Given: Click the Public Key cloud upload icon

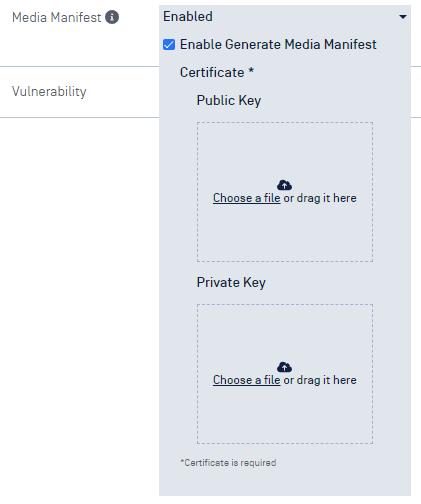Looking at the screenshot, I should tap(284, 185).
